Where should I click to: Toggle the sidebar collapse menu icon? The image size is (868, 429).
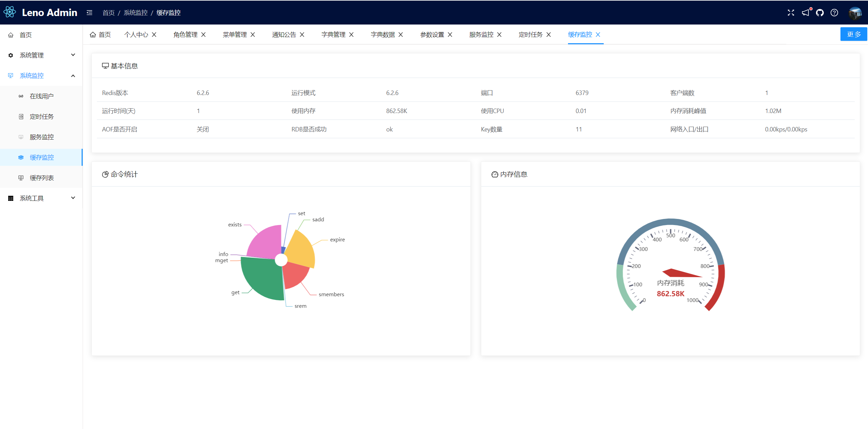[x=89, y=13]
